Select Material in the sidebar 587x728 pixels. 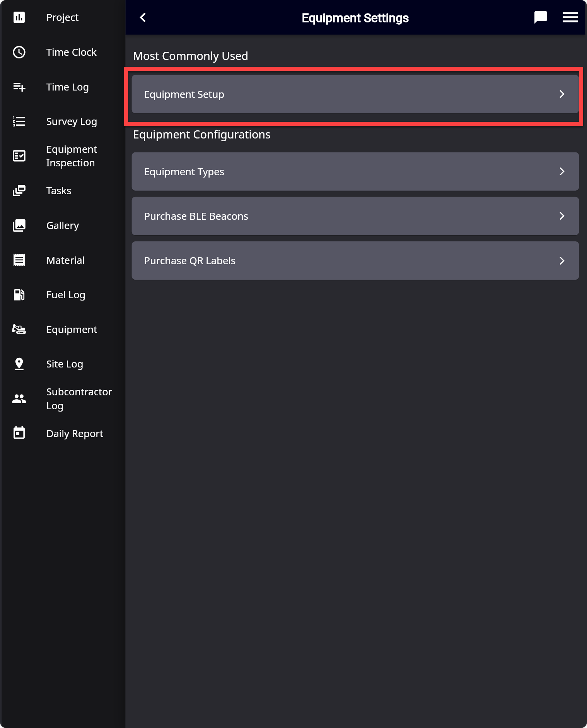63,260
